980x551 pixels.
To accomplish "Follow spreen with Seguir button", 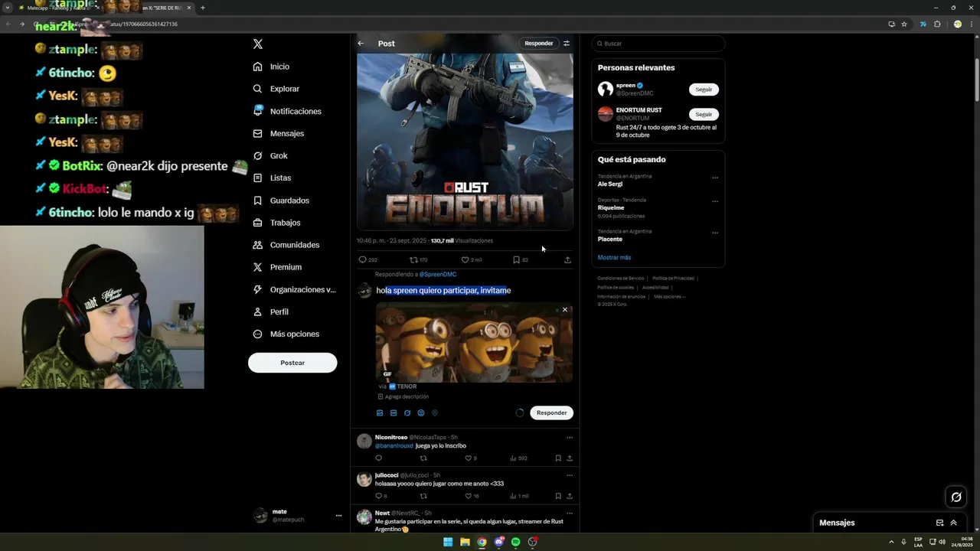I will 704,90.
